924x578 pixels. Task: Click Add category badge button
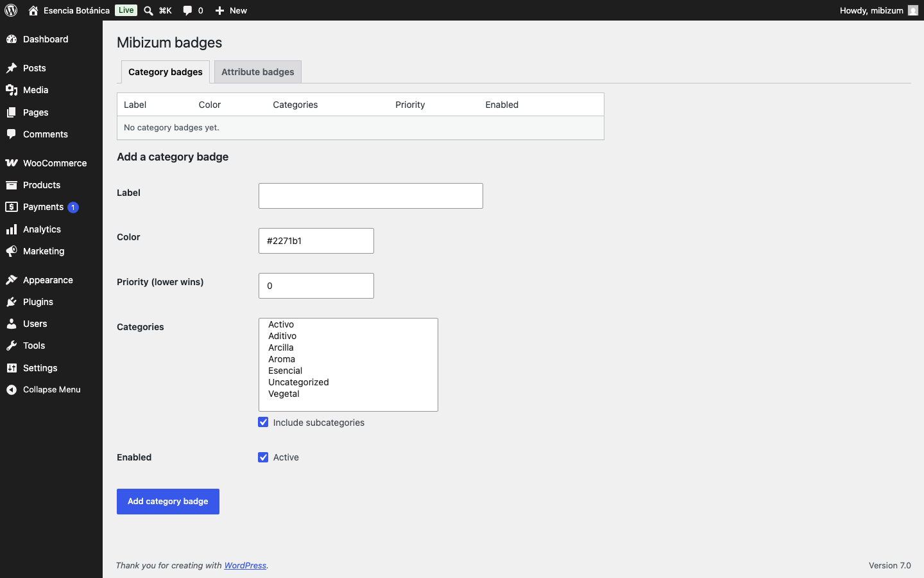pyautogui.click(x=168, y=502)
